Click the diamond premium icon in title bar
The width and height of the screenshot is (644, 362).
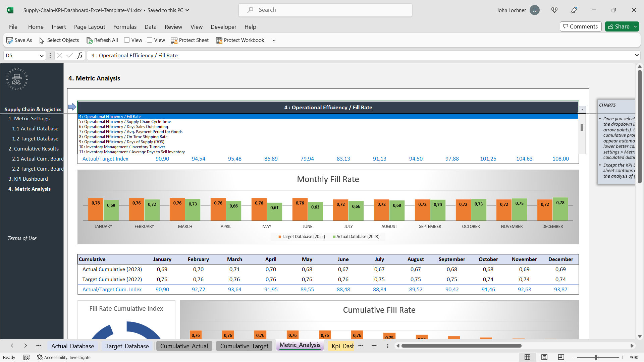pos(554,10)
